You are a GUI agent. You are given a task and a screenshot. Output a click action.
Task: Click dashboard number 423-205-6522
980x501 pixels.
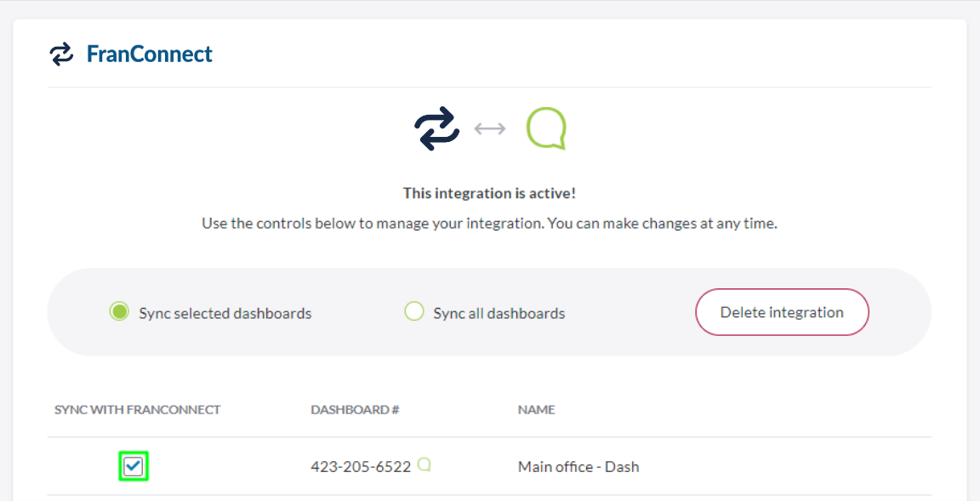[361, 467]
